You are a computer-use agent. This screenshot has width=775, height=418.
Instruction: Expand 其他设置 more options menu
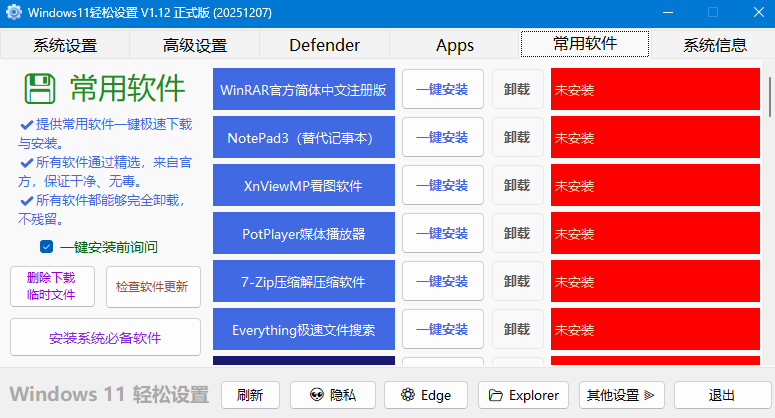pos(625,395)
